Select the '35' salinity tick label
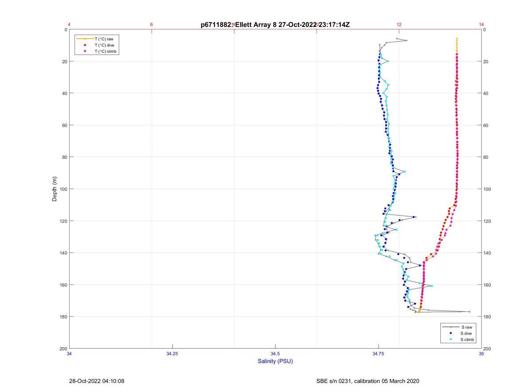 tap(481, 353)
